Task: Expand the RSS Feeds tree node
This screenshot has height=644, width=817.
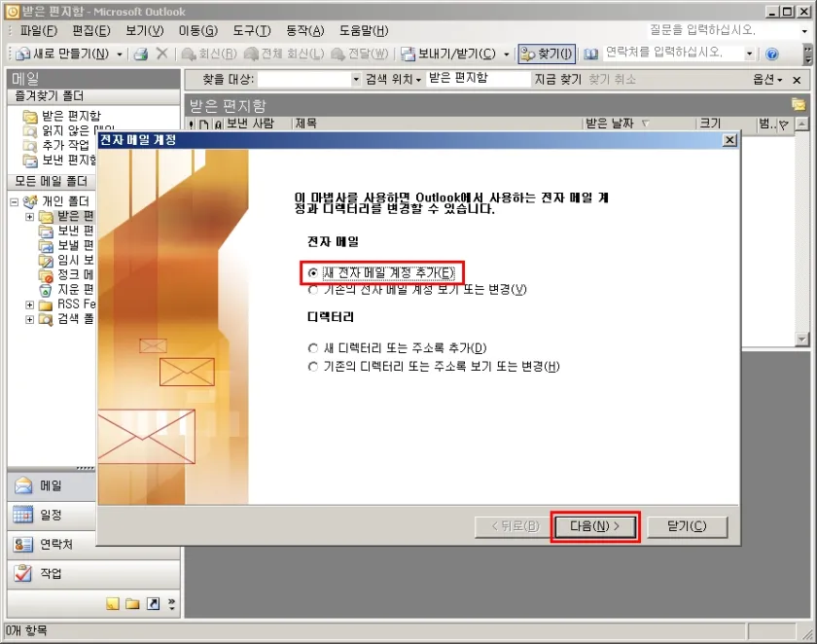Action: point(30,304)
